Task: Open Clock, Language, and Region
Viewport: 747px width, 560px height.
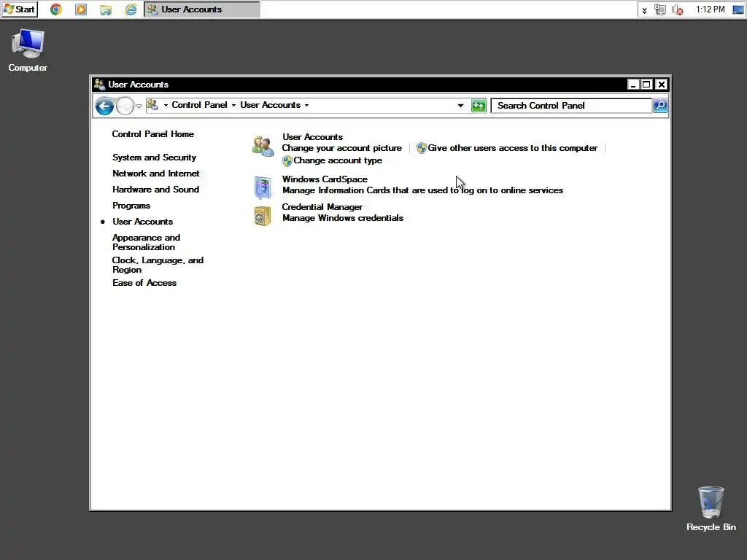Action: [158, 265]
